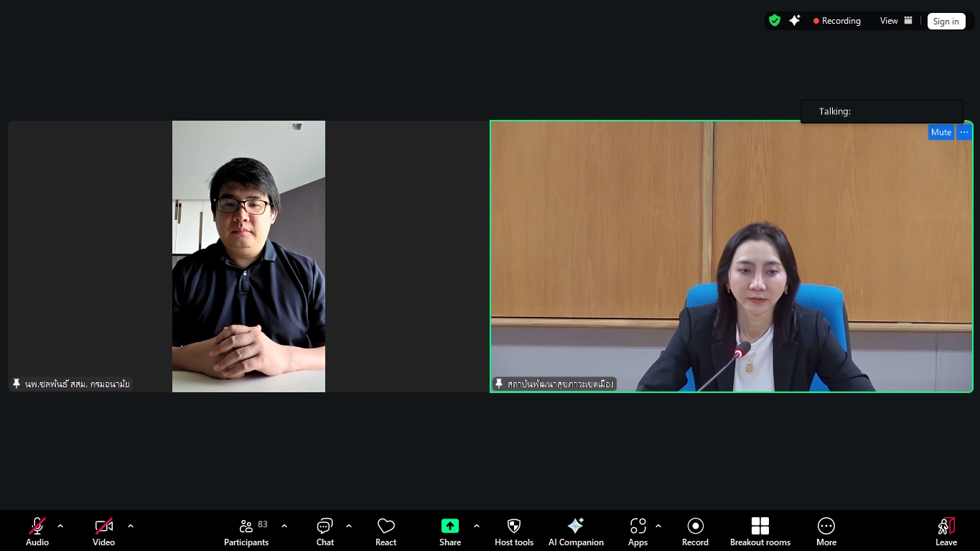Click the Sign in button
The height and width of the screenshot is (551, 980).
click(946, 21)
